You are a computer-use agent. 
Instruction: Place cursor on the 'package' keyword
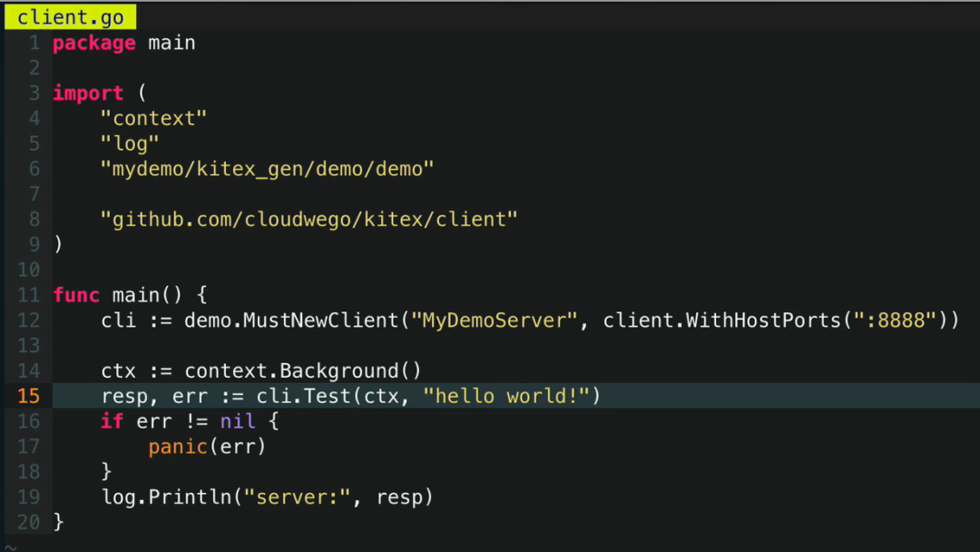point(94,43)
